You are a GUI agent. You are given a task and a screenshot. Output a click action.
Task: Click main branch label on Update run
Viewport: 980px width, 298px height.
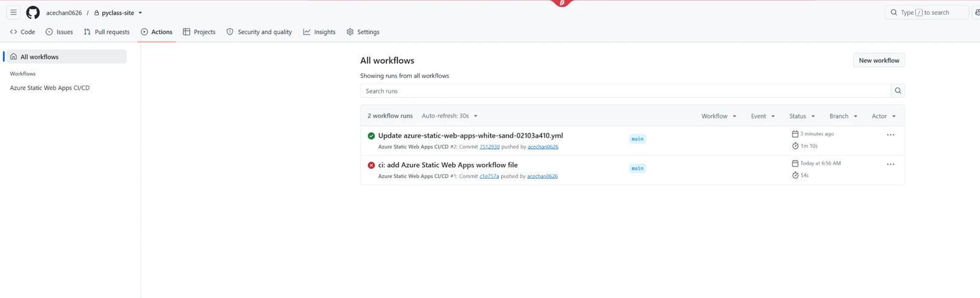638,139
